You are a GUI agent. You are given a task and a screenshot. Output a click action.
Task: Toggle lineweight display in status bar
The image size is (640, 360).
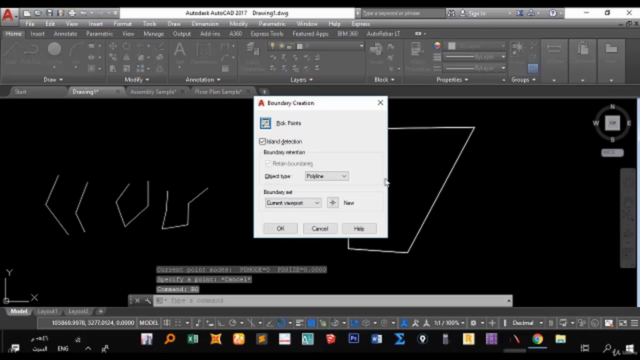[x=300, y=323]
